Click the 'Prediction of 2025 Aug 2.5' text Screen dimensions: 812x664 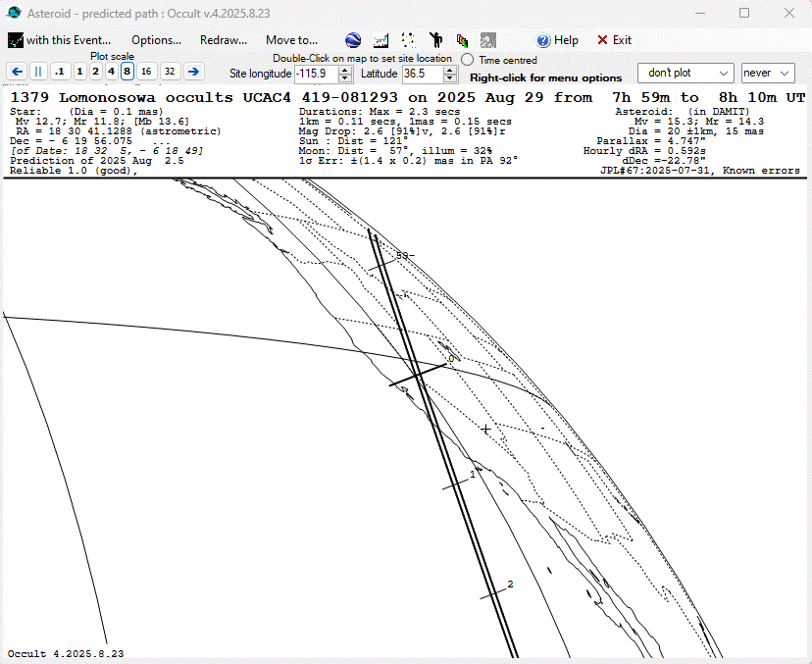[97, 161]
